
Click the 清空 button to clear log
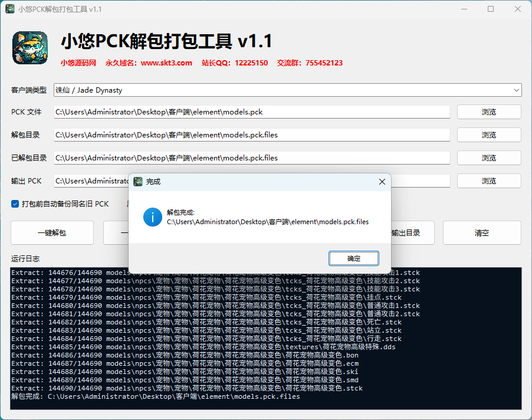click(x=482, y=233)
